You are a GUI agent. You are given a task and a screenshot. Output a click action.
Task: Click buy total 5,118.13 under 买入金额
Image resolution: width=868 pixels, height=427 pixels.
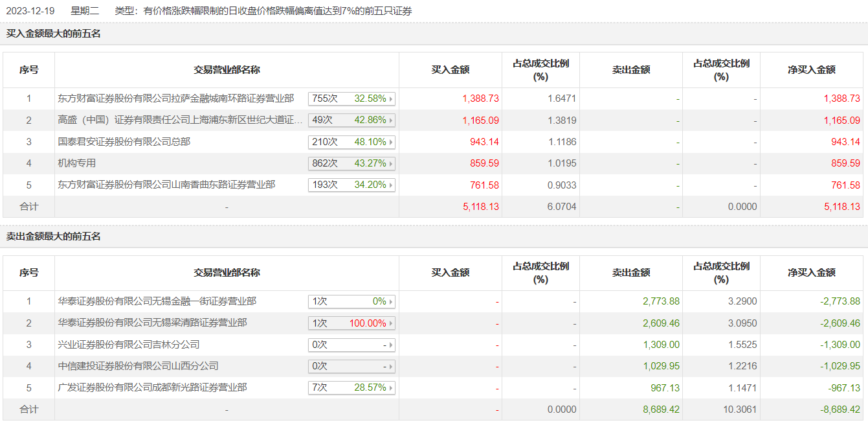coord(480,207)
